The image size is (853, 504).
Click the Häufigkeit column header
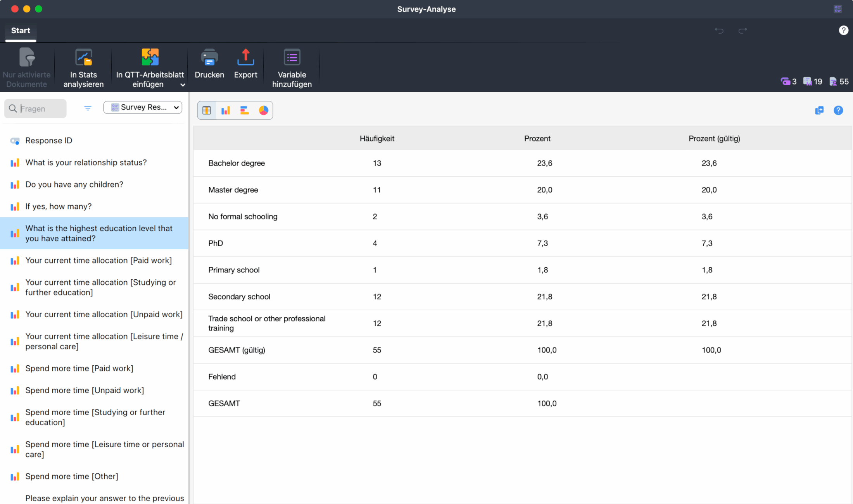point(376,138)
